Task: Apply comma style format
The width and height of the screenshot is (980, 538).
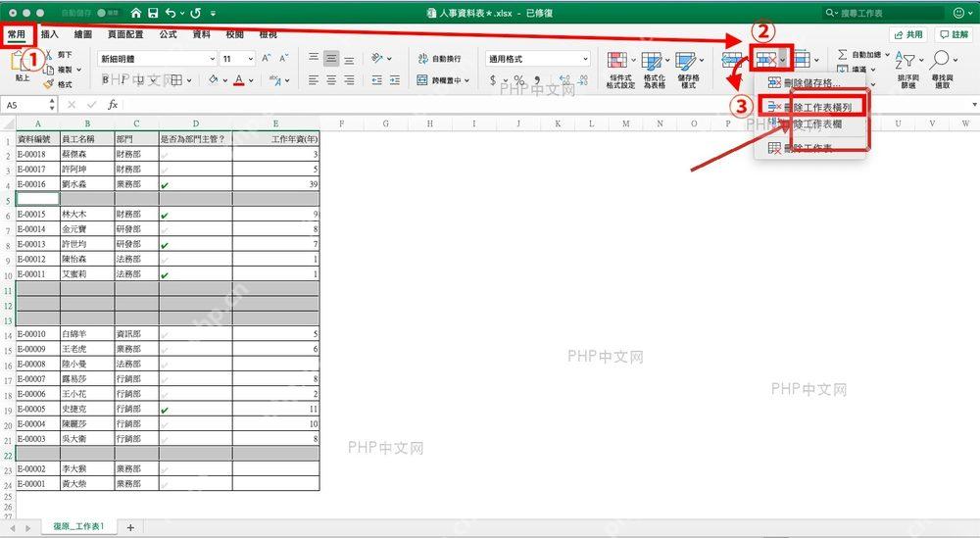Action: pos(537,80)
